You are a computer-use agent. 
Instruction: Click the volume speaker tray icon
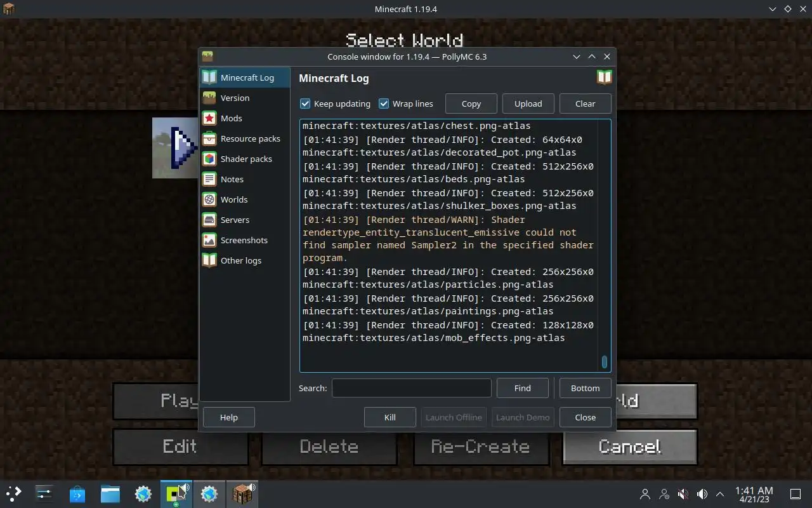pos(702,494)
